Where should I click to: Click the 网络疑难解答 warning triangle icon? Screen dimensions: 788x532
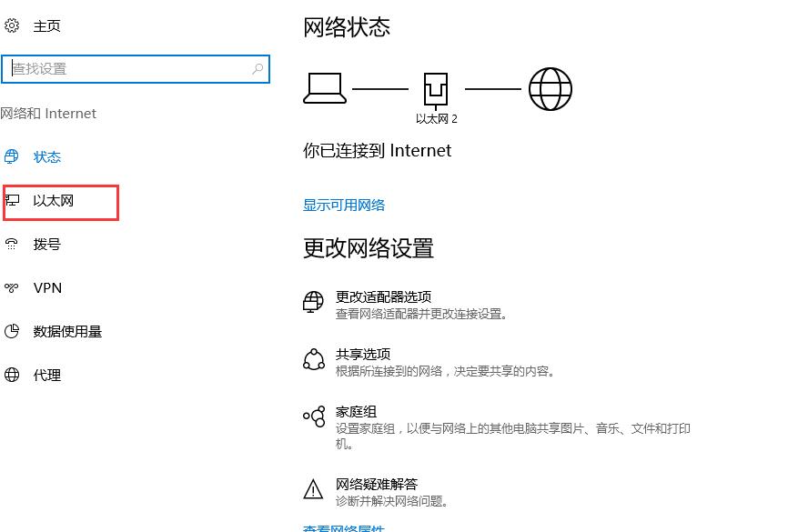pos(314,490)
